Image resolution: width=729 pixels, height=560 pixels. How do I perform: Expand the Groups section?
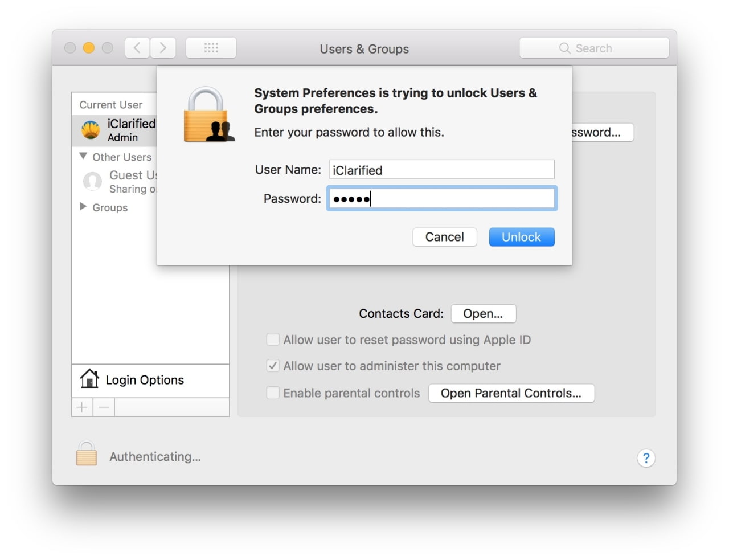(83, 207)
